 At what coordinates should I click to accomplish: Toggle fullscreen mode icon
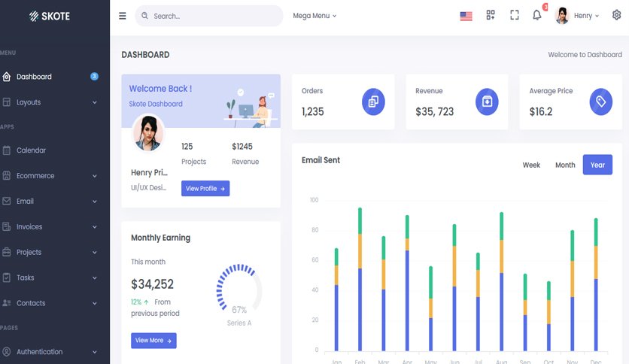click(x=515, y=15)
